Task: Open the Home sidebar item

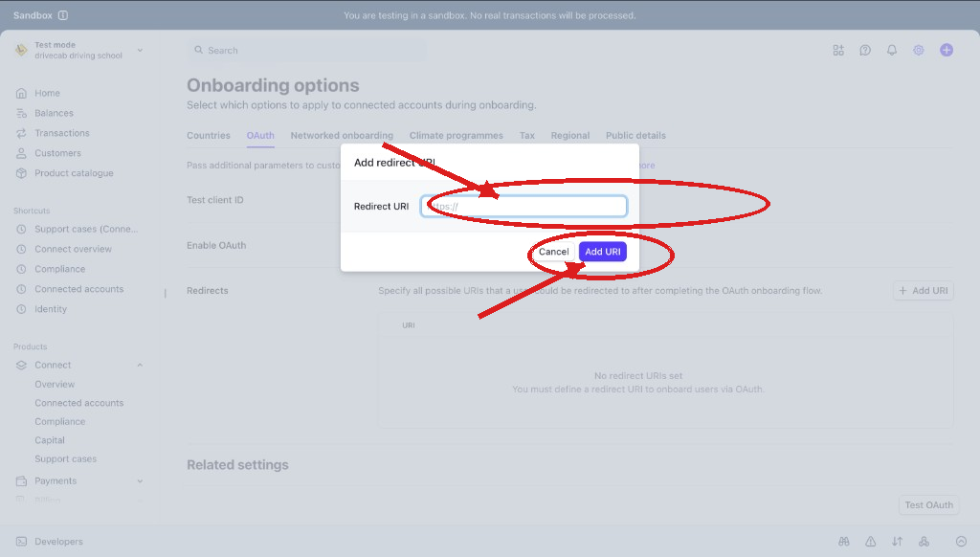Action: click(x=47, y=93)
